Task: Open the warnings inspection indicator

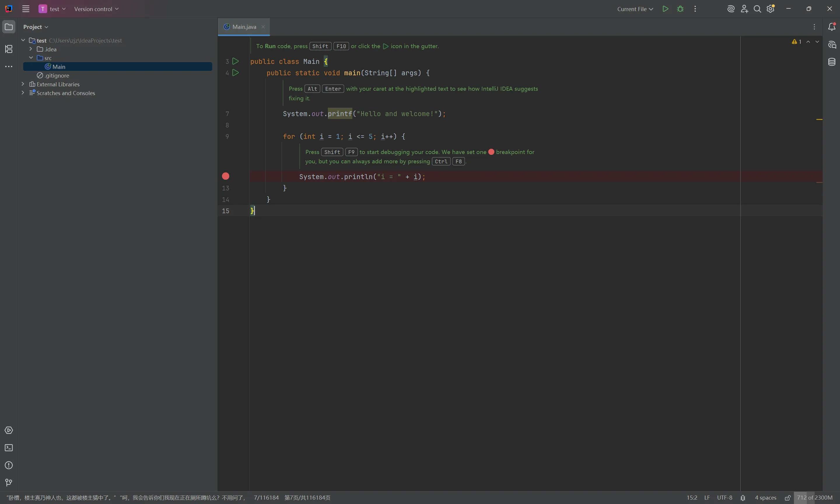Action: pos(797,41)
